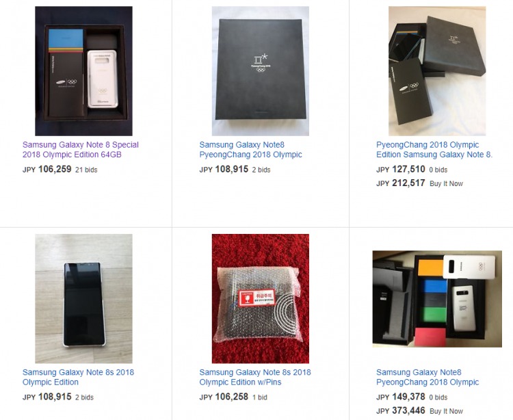
Task: Open the JPY 149,378 Note8 PyeongChang listing title
Action: click(428, 377)
